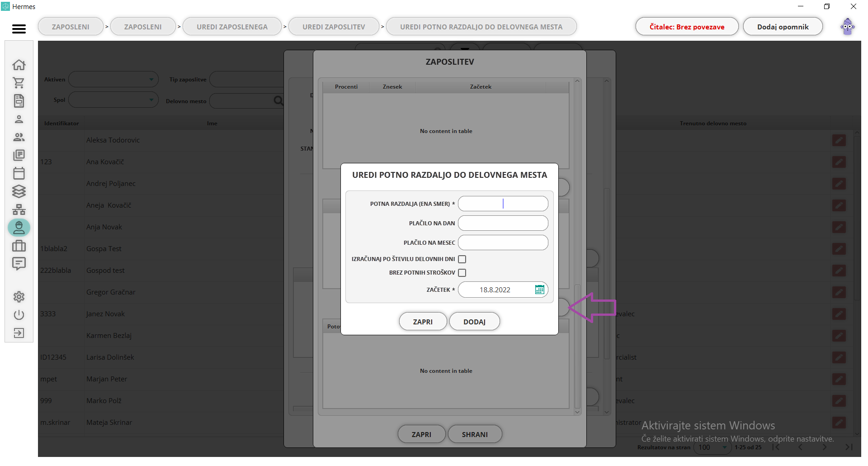Click Procenti column header in Zaposlitev table
This screenshot has height=466, width=868.
tap(346, 86)
